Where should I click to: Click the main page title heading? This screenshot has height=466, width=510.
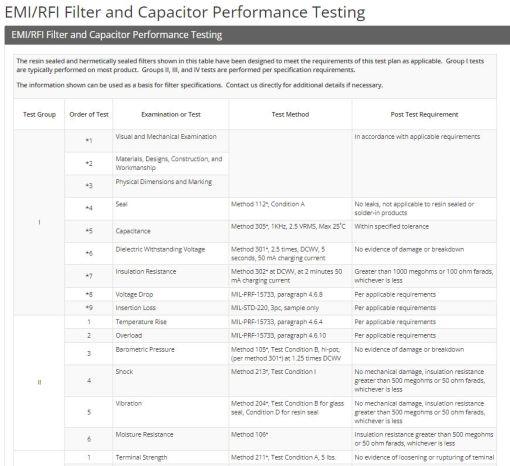coord(185,12)
